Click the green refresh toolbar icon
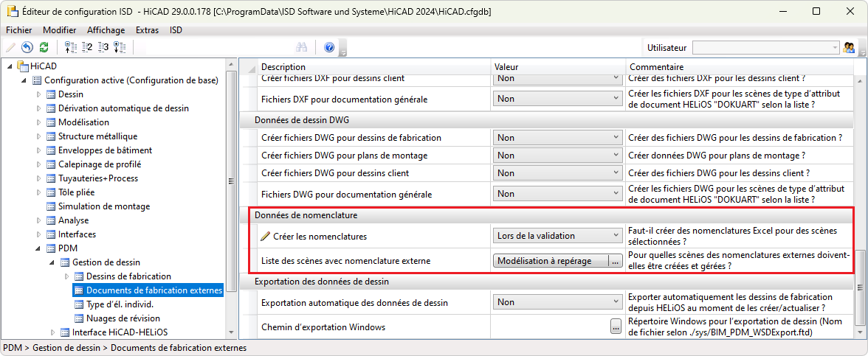 click(44, 47)
